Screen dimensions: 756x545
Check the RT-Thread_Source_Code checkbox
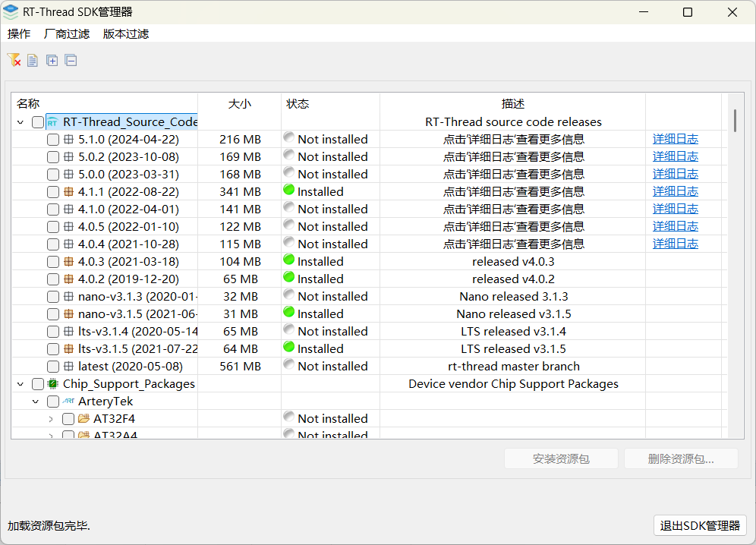38,122
